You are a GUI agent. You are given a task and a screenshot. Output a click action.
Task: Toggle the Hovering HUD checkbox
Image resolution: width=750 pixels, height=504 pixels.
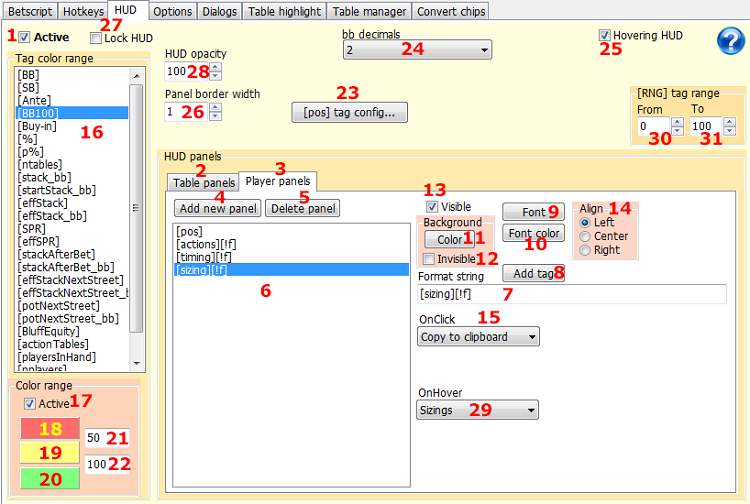point(606,35)
